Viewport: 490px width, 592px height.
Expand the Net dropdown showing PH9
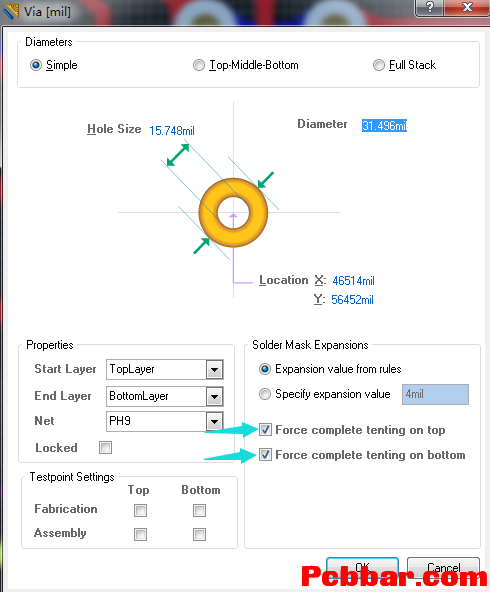coord(214,421)
